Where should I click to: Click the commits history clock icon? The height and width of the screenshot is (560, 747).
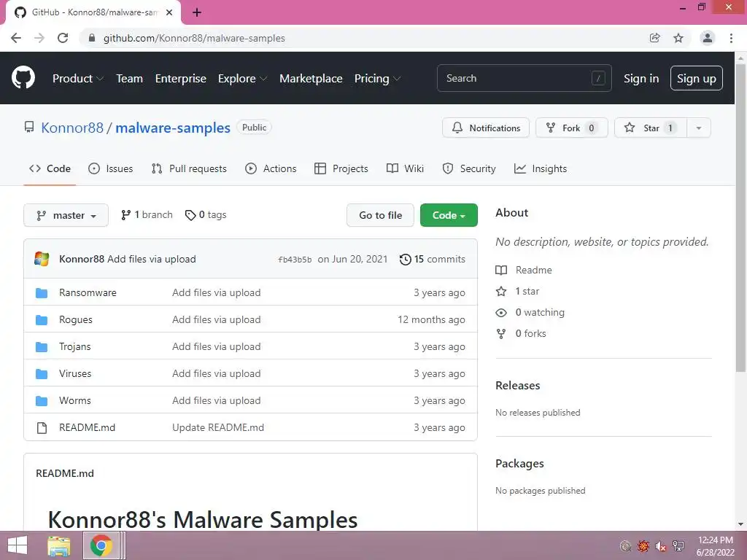406,260
